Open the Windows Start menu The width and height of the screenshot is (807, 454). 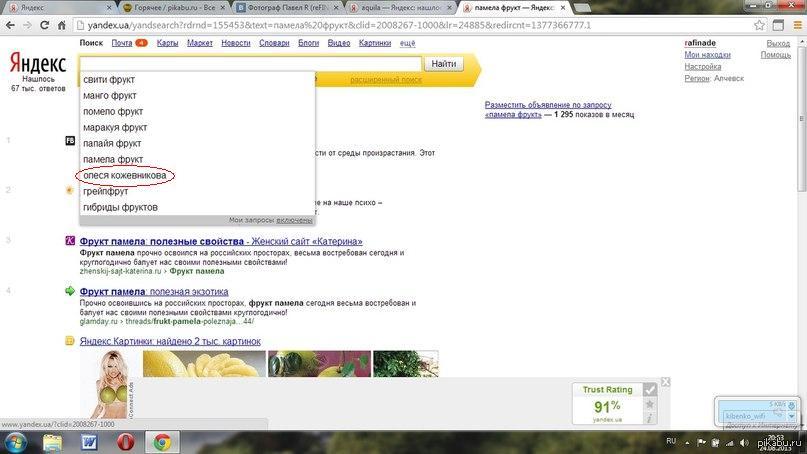point(17,441)
